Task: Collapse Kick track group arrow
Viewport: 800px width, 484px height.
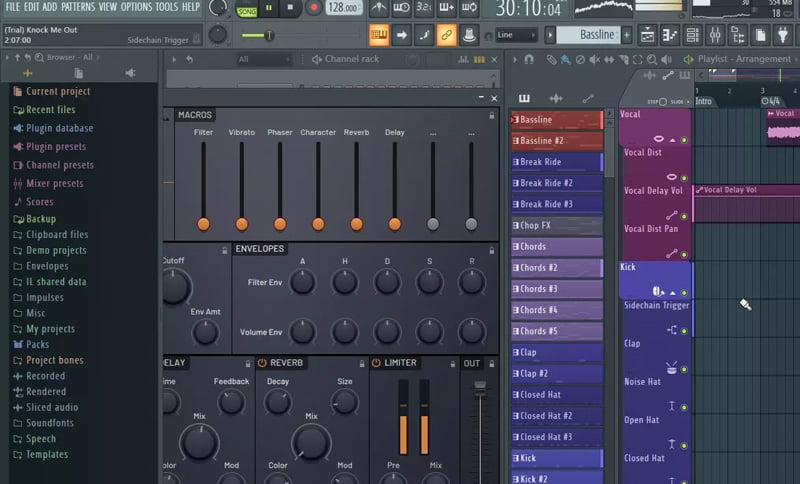Action: (x=673, y=293)
